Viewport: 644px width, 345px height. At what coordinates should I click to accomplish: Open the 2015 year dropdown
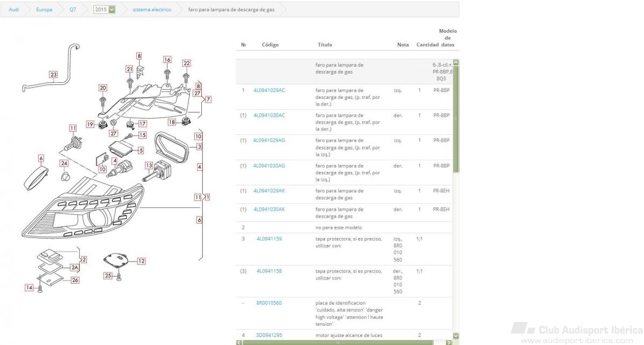click(104, 10)
